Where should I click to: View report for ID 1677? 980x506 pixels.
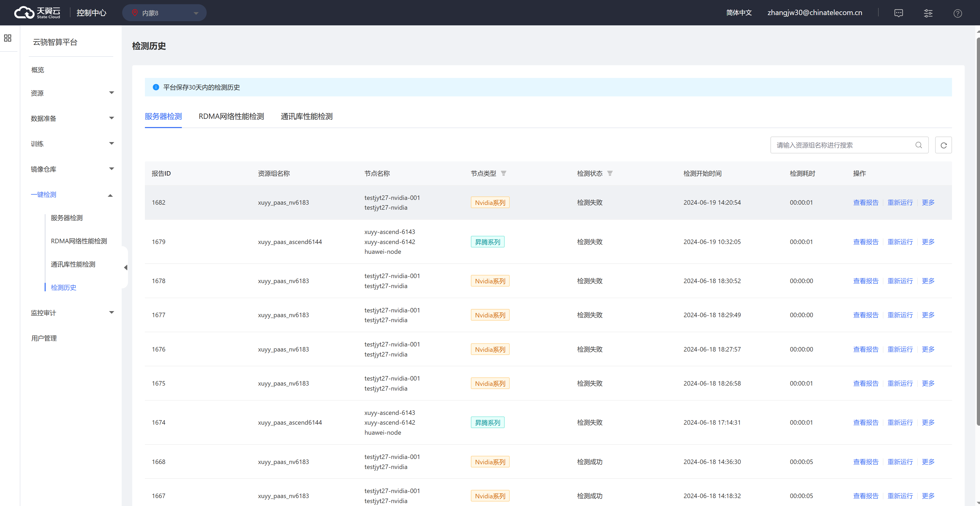click(866, 315)
